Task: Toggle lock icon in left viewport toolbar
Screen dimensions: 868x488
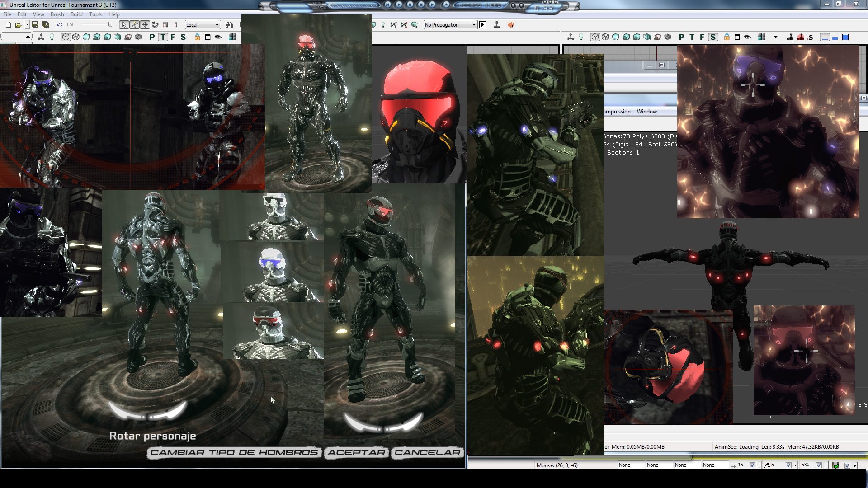Action: coord(197,37)
